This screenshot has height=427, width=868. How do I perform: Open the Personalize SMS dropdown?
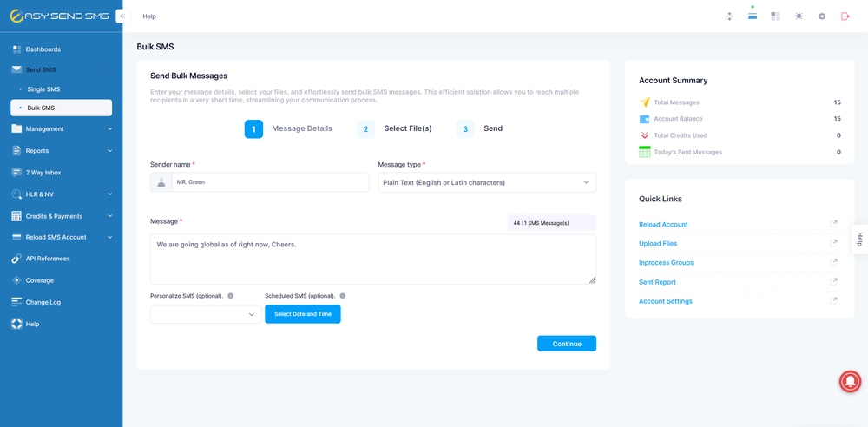coord(206,314)
